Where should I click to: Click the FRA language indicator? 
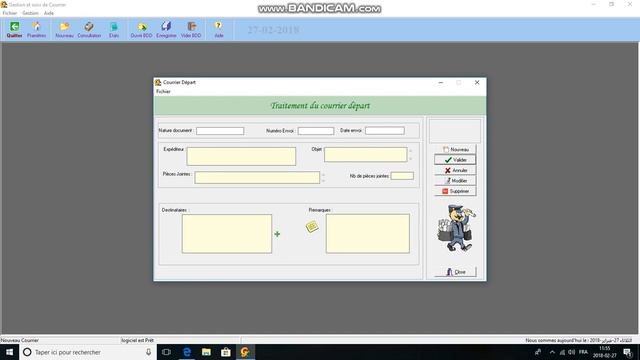tap(583, 352)
